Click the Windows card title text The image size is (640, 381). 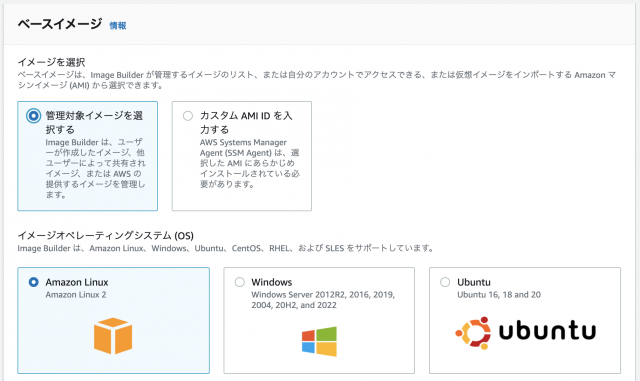272,282
